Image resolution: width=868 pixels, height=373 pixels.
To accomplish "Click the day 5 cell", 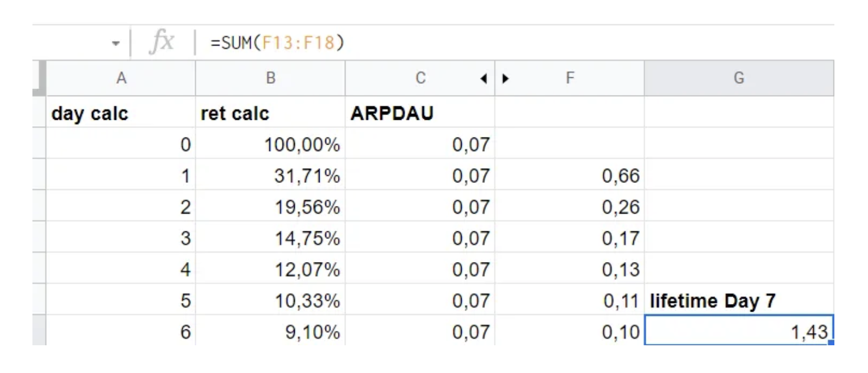I will click(x=121, y=300).
